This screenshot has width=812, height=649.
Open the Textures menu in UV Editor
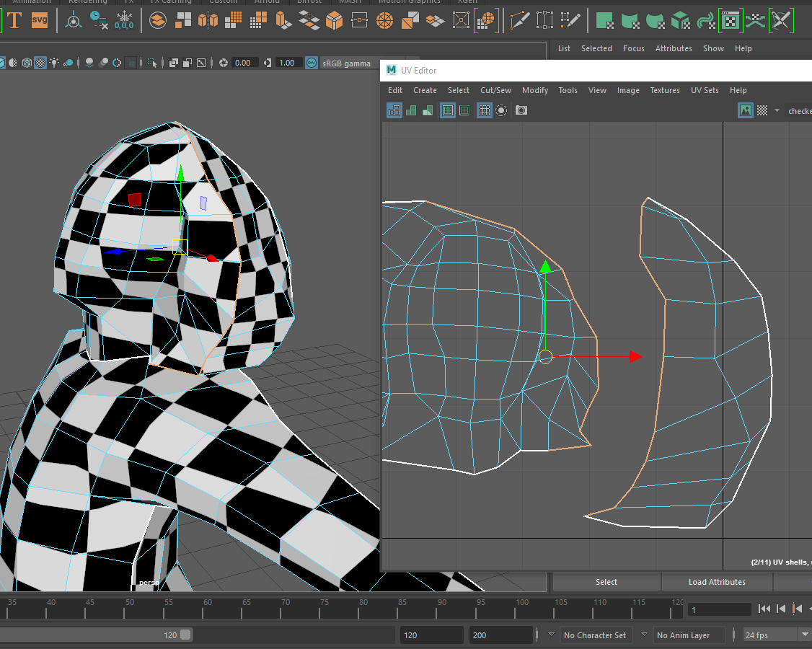[665, 90]
